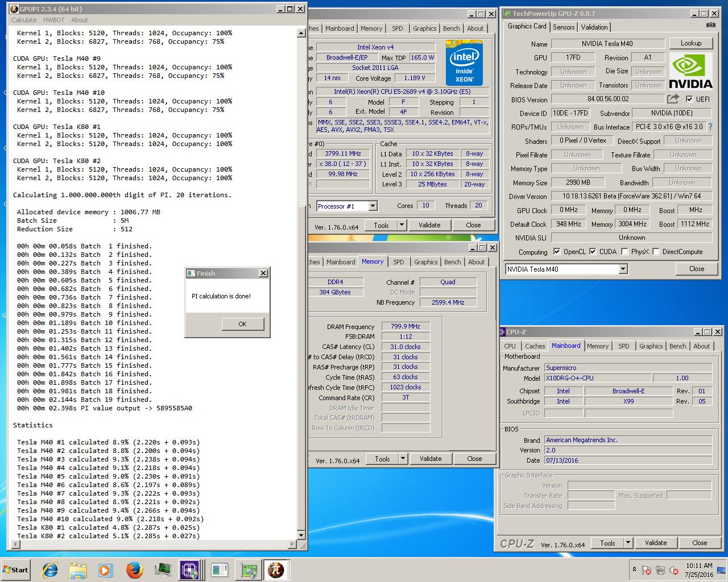Open the Action Center flag tray icon

click(647, 570)
